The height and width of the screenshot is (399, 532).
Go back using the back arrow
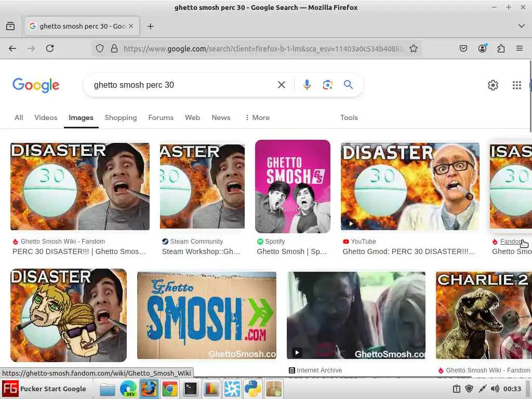pos(12,48)
